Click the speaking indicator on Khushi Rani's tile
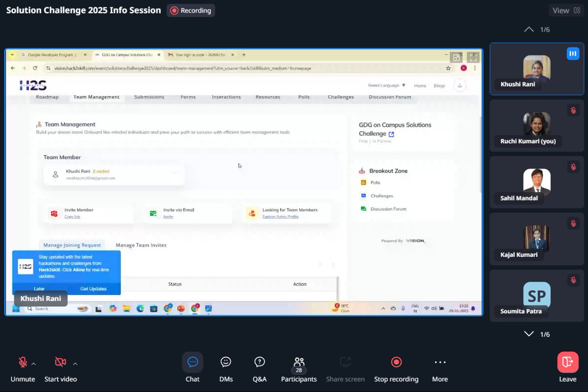The image size is (588, 392). point(573,53)
